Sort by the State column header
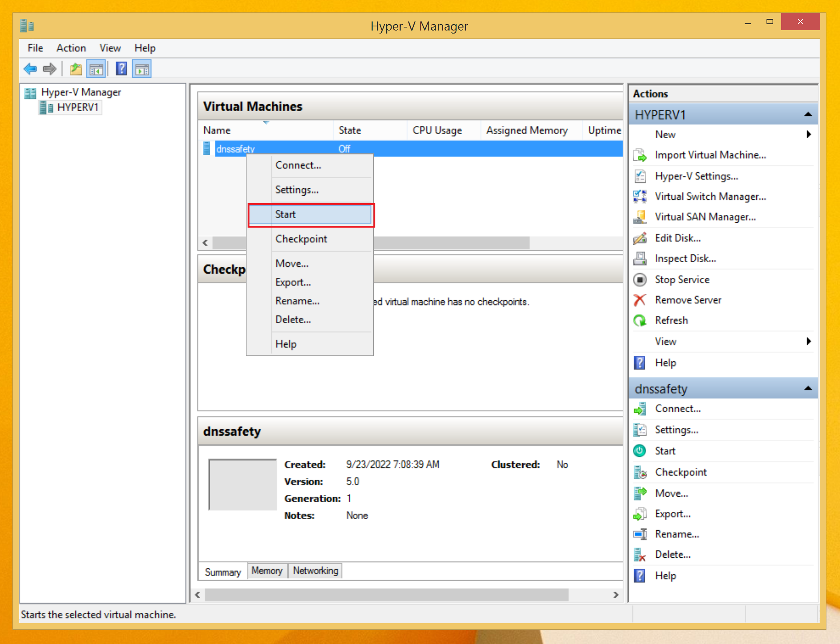840x644 pixels. tap(370, 130)
